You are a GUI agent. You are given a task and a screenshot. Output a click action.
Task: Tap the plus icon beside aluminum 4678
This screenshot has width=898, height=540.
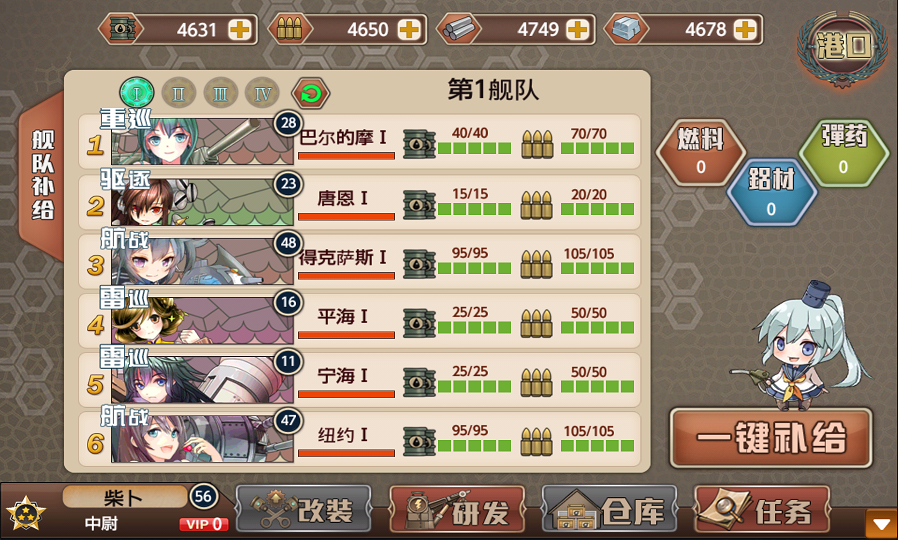coord(745,30)
